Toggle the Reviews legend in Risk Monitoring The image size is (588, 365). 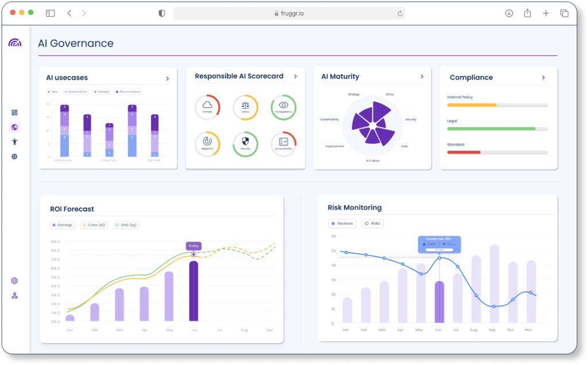point(342,224)
